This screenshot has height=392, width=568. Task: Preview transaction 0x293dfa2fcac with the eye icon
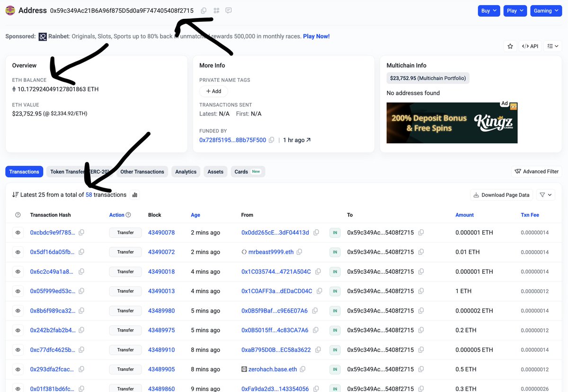[18, 369]
